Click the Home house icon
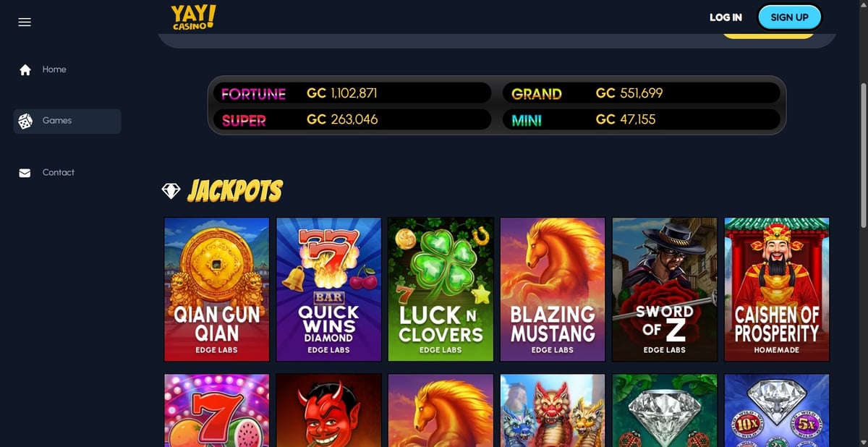Image resolution: width=868 pixels, height=447 pixels. tap(25, 70)
